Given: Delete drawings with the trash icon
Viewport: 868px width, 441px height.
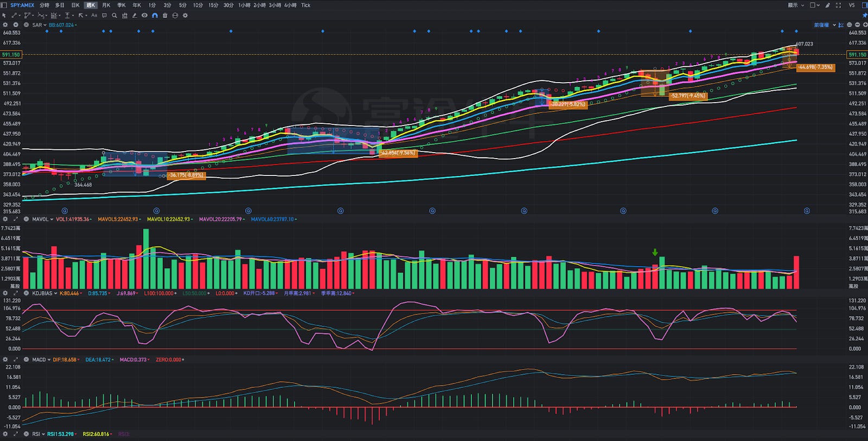Looking at the screenshot, I should [x=165, y=15].
